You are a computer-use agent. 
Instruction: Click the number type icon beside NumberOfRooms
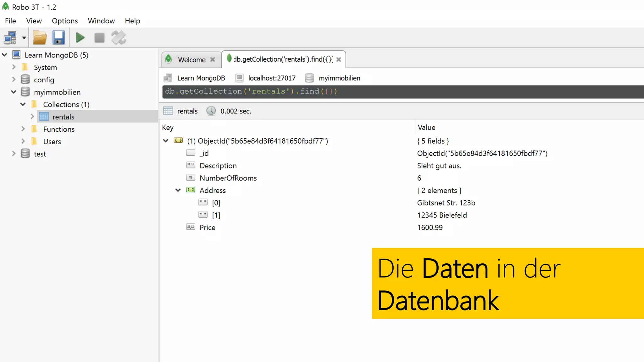tap(191, 177)
